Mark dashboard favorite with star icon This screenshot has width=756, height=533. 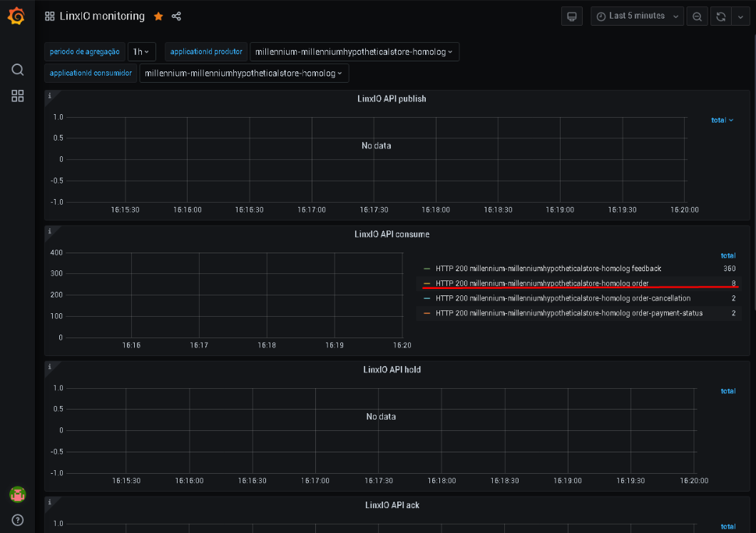click(158, 16)
